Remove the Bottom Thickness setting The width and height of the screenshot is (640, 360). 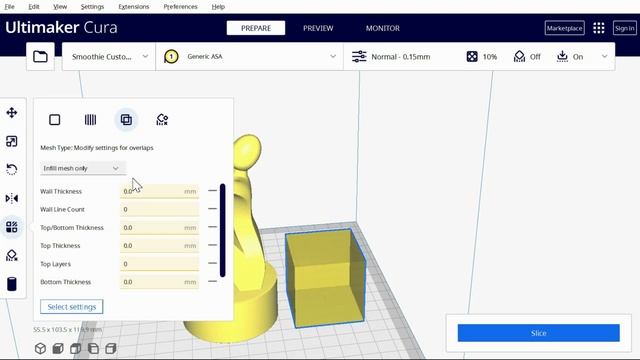[212, 281]
